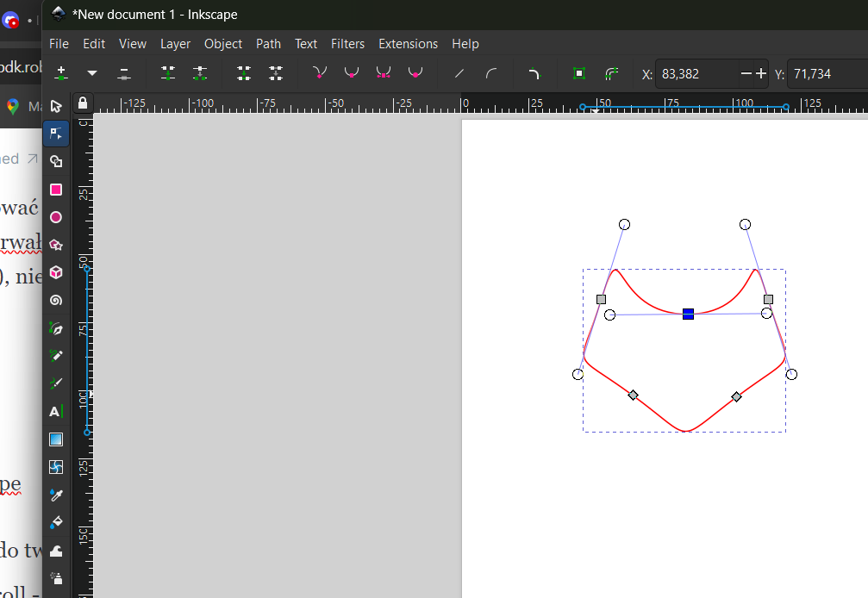Open the Object menu
Viewport: 868px width, 598px height.
point(223,44)
